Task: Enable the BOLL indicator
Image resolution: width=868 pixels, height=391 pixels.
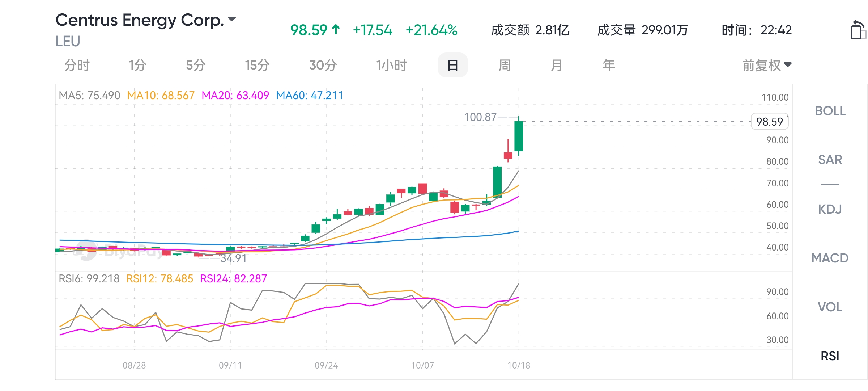Action: coord(830,111)
